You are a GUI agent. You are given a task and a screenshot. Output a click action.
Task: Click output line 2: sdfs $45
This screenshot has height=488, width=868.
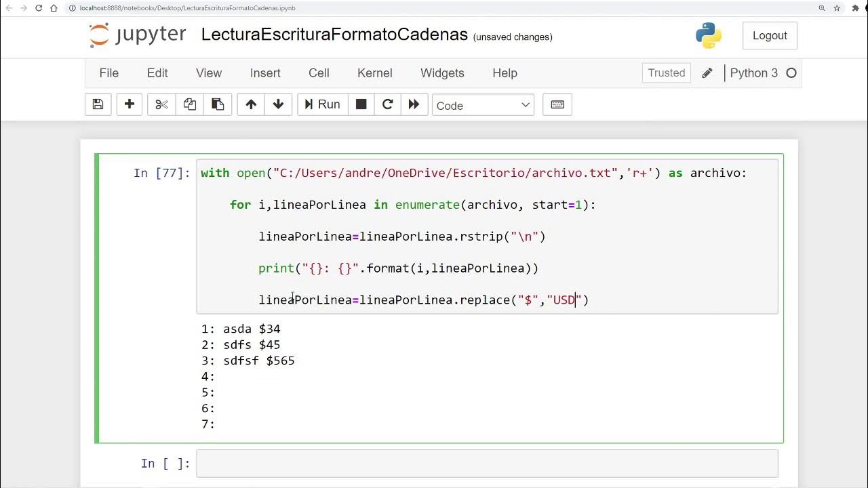pyautogui.click(x=241, y=345)
